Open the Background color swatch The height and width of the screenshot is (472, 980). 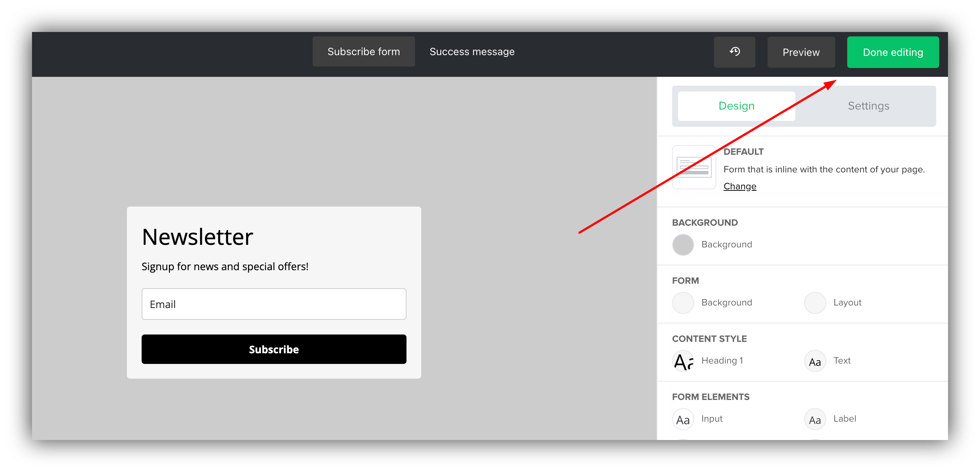point(683,244)
